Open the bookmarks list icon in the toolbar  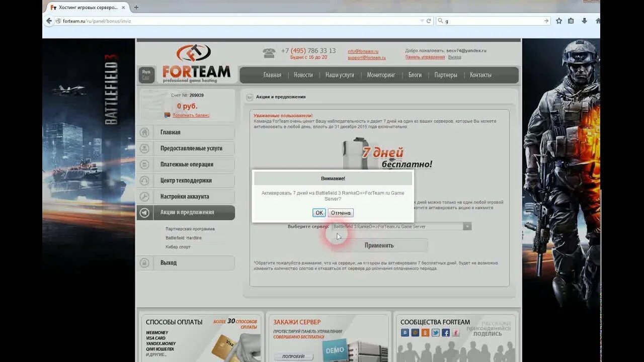(x=571, y=21)
